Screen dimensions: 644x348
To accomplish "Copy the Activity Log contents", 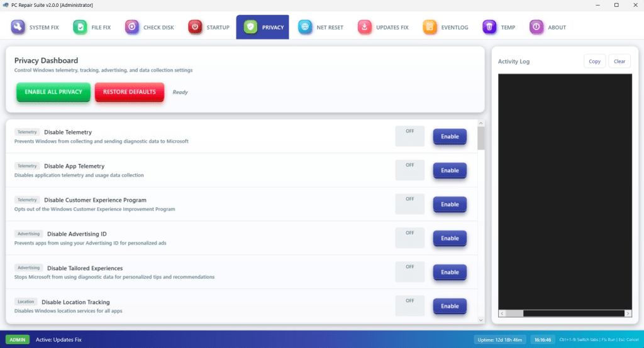I will [x=594, y=61].
